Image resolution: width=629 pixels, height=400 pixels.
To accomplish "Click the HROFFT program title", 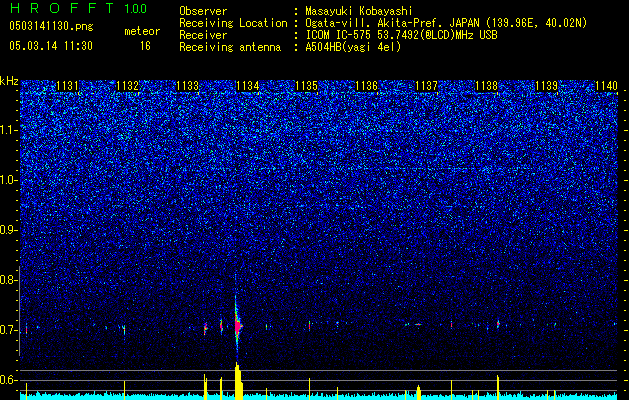I will [x=64, y=8].
